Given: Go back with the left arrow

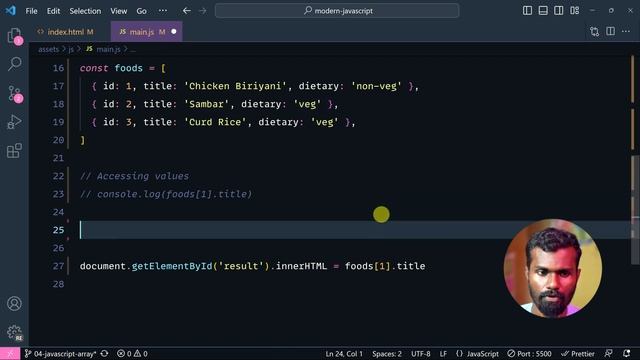Looking at the screenshot, I should (187, 11).
